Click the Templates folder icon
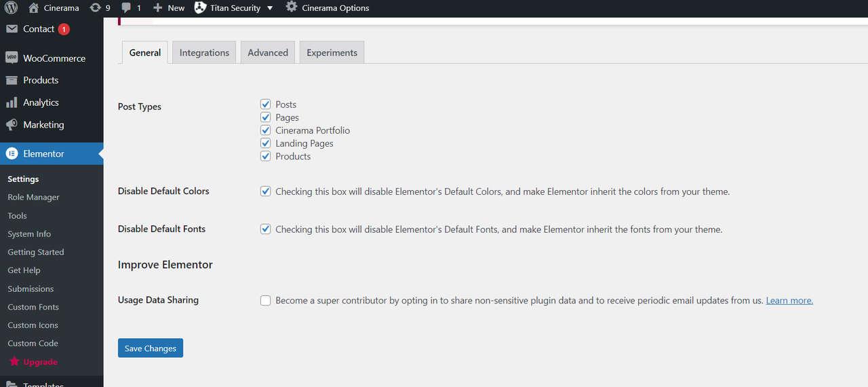Screen dimensions: 868x387 pyautogui.click(x=12, y=384)
